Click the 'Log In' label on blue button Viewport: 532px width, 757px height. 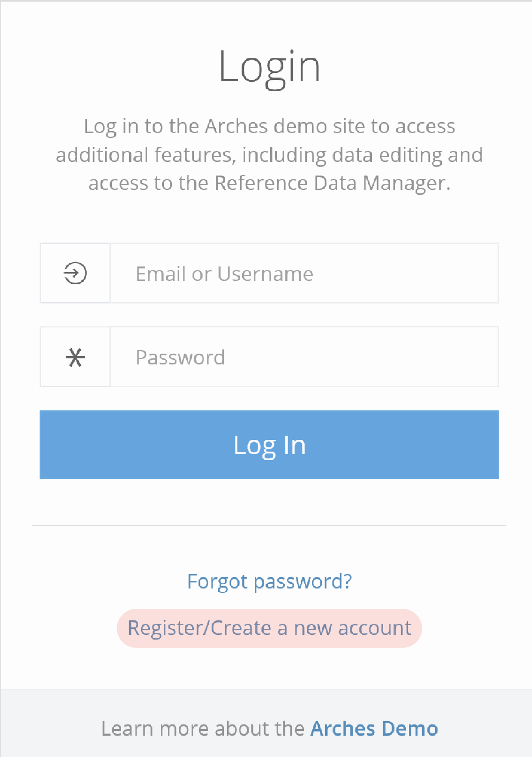coord(269,446)
